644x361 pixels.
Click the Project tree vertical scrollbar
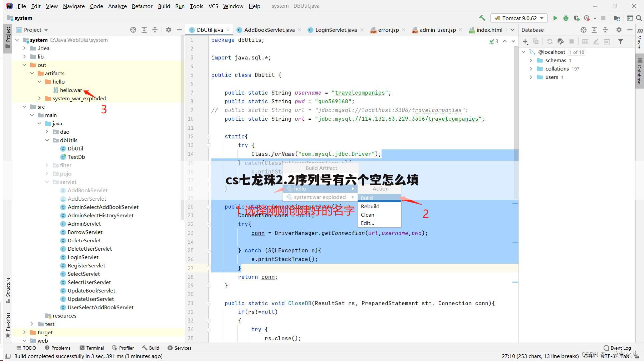182,127
